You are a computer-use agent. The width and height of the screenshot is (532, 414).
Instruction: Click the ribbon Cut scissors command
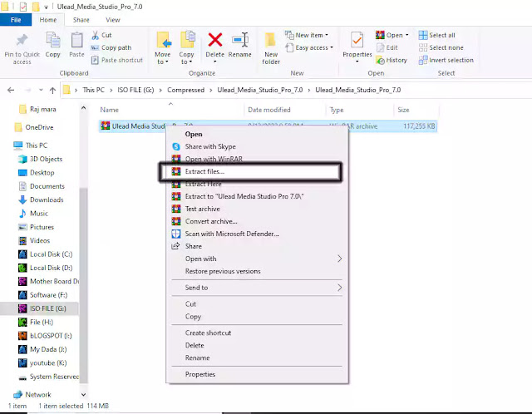point(101,35)
